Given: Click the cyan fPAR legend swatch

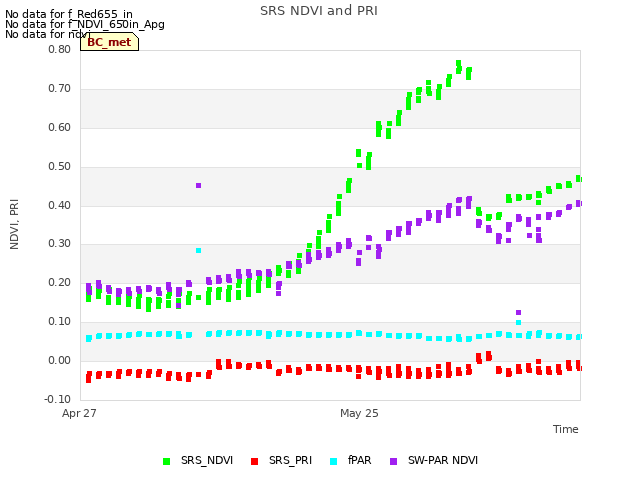Looking at the screenshot, I should 333,461.
